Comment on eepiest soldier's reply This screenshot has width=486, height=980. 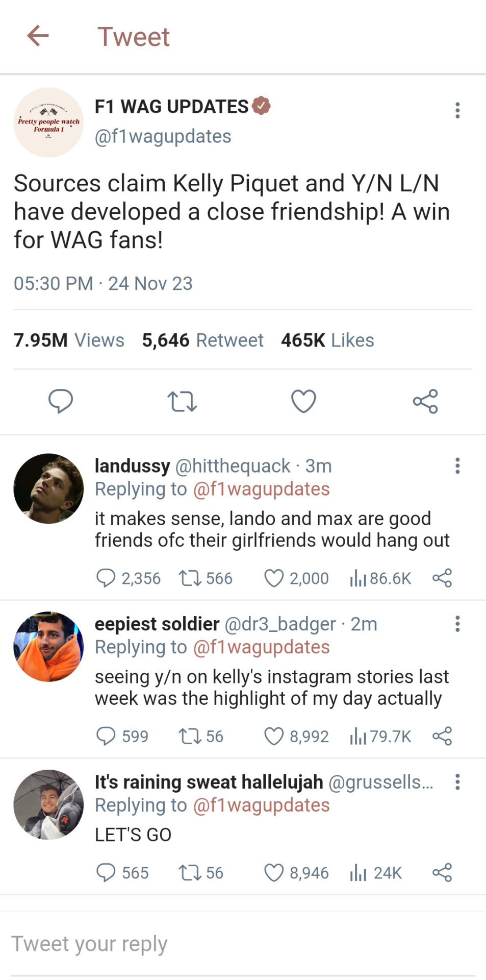tap(106, 737)
